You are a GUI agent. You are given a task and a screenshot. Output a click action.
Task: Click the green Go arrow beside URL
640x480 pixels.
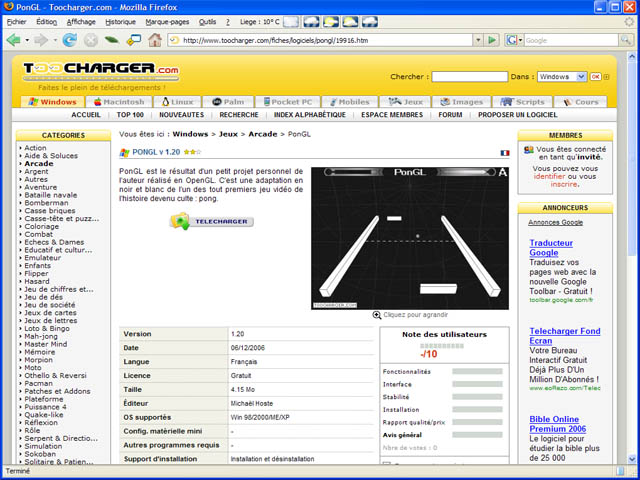coord(492,40)
